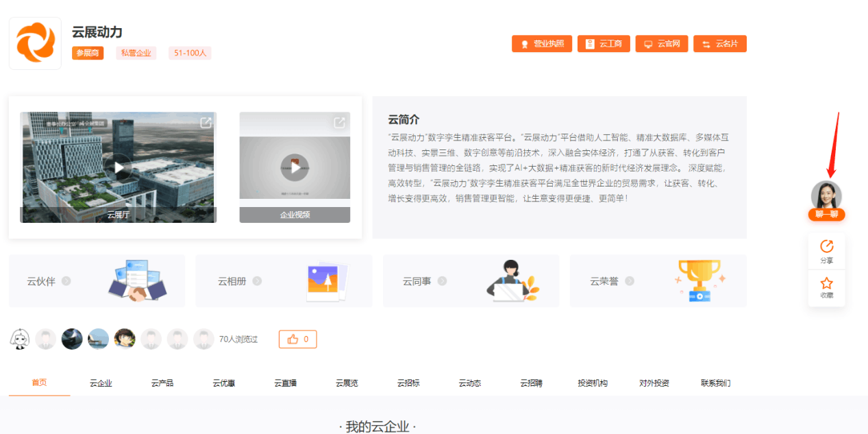The height and width of the screenshot is (434, 868).
Task: Visit the 云官网 official site button
Action: [x=662, y=44]
